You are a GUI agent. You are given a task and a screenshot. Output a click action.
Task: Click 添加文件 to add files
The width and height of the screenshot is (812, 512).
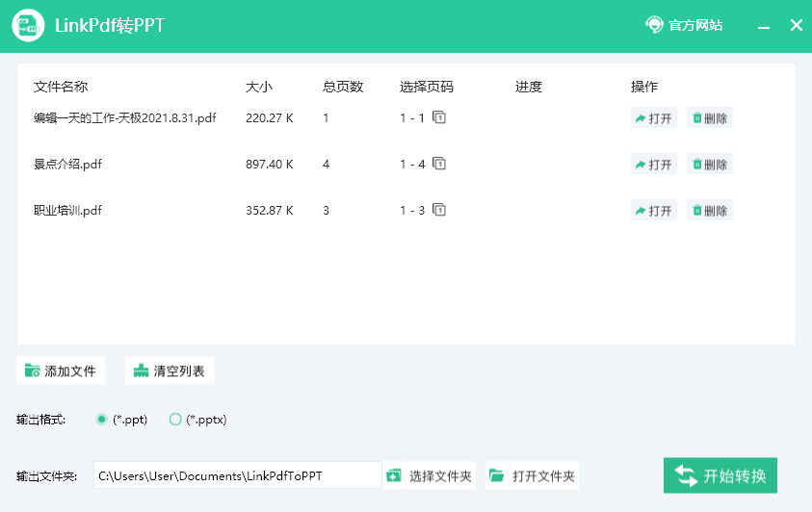(x=61, y=371)
